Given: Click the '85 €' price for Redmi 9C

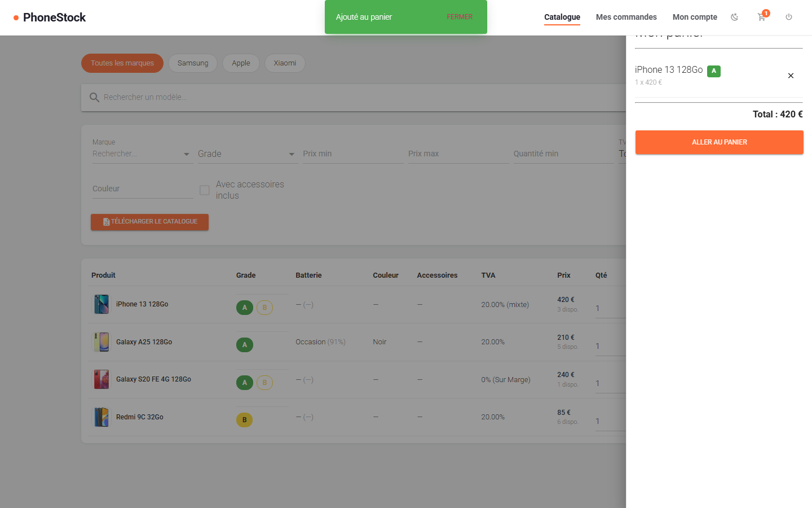Looking at the screenshot, I should click(564, 413).
